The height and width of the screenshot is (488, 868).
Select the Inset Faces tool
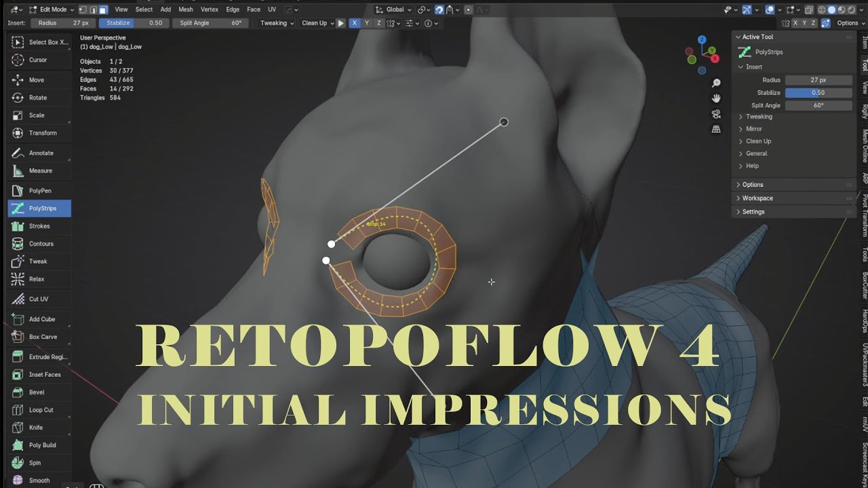tap(39, 375)
